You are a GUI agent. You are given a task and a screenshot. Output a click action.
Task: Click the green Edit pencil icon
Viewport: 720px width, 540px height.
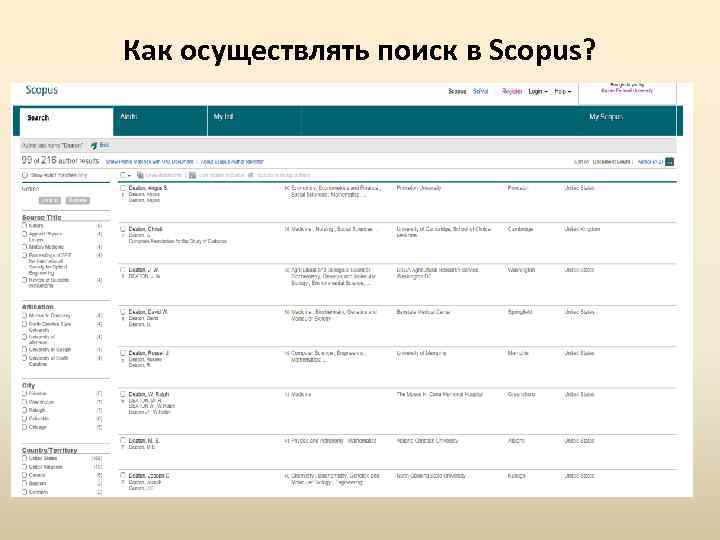click(x=94, y=146)
